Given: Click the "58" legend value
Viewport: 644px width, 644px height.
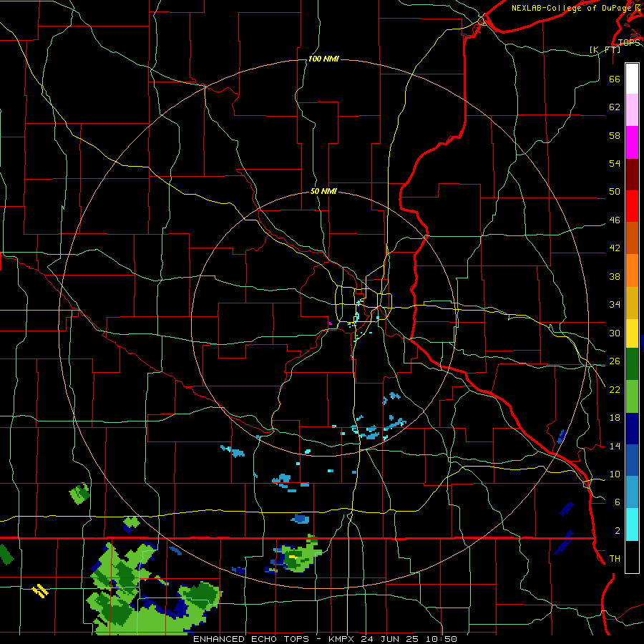Looking at the screenshot, I should point(615,135).
